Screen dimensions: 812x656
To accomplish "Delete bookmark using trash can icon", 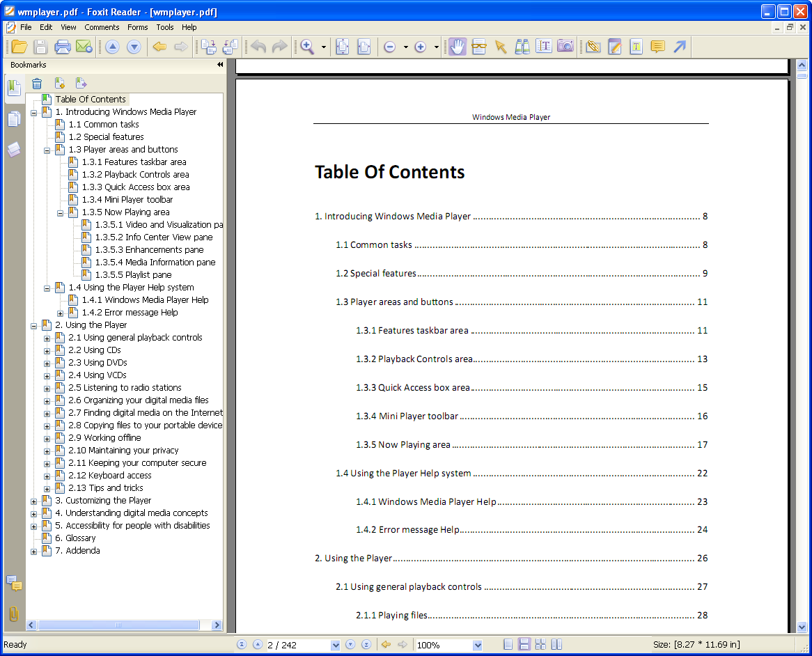I will coord(37,84).
